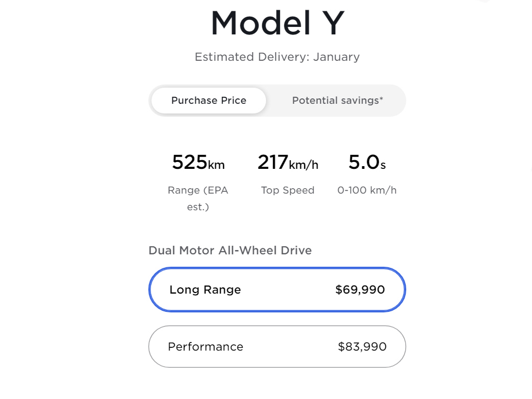Click the Estimated Delivery: January text
Screen dimensions: 532x399
277,57
